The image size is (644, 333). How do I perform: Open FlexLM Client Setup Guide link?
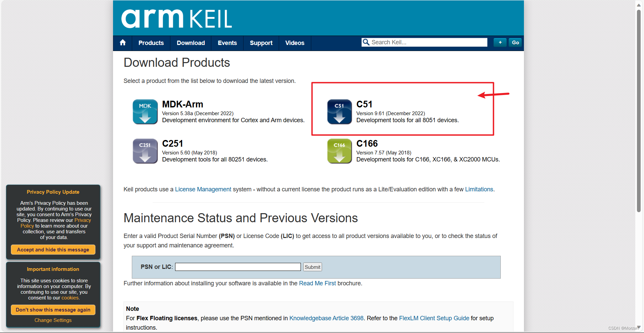pyautogui.click(x=434, y=318)
